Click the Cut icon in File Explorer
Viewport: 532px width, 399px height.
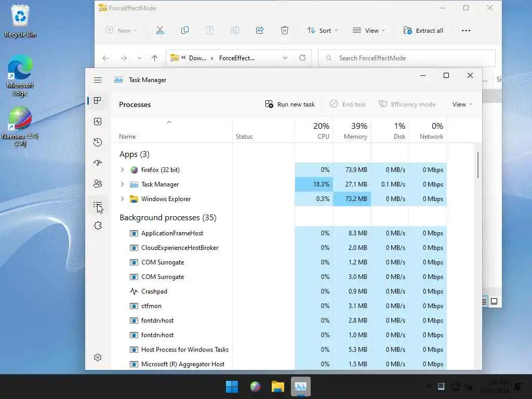coord(160,31)
